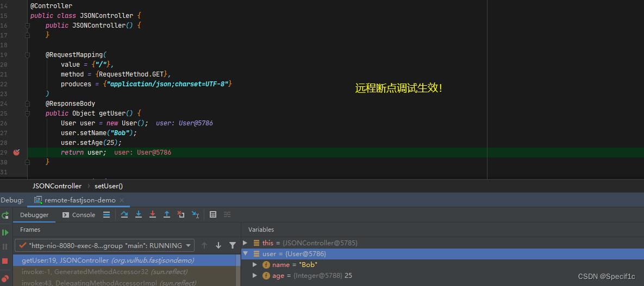
Task: Click RequestMethod.GET in the code
Action: [x=132, y=74]
